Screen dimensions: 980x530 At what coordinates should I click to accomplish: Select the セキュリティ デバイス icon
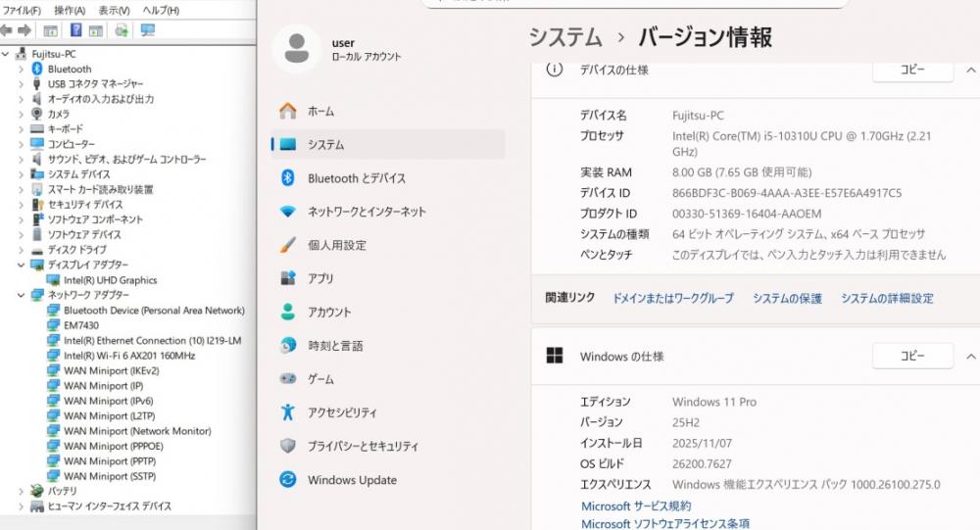(x=37, y=205)
